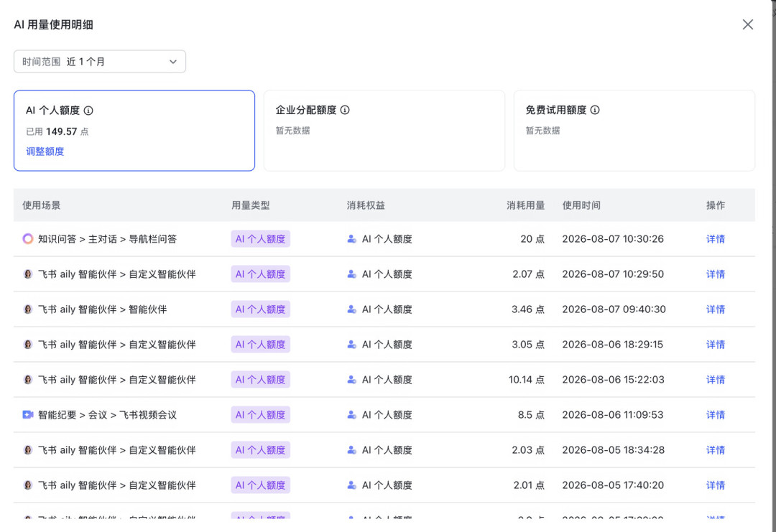The height and width of the screenshot is (532, 776).
Task: Click the aily avatar icon in the 18:34:28 row
Action: 28,450
